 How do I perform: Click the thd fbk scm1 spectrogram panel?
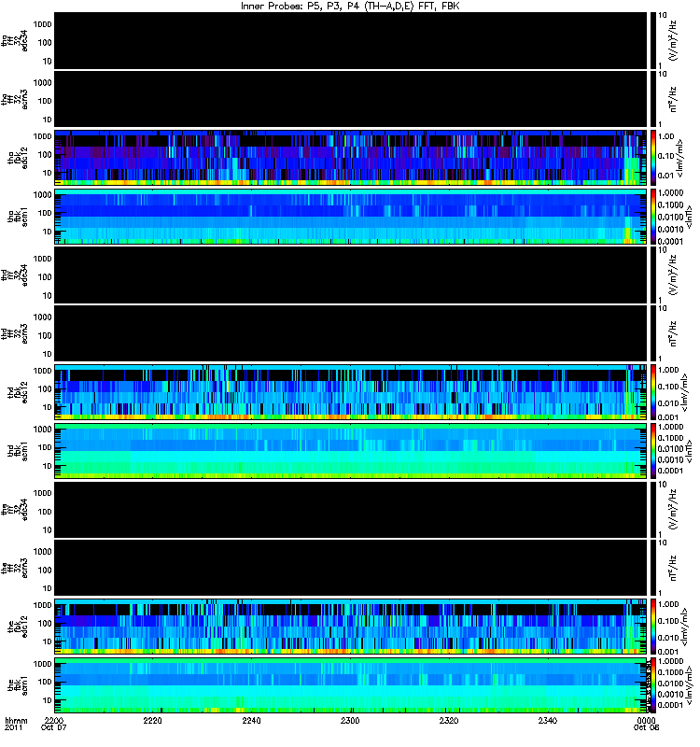(351, 451)
